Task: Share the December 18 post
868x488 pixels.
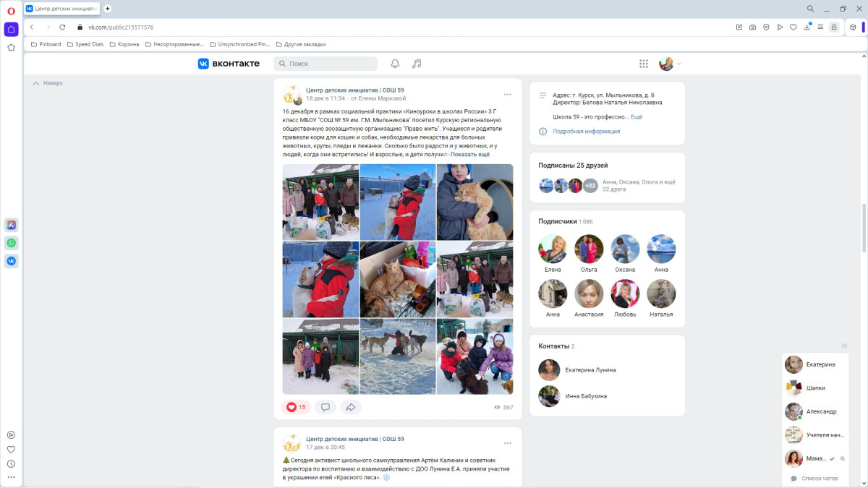Action: pyautogui.click(x=351, y=407)
